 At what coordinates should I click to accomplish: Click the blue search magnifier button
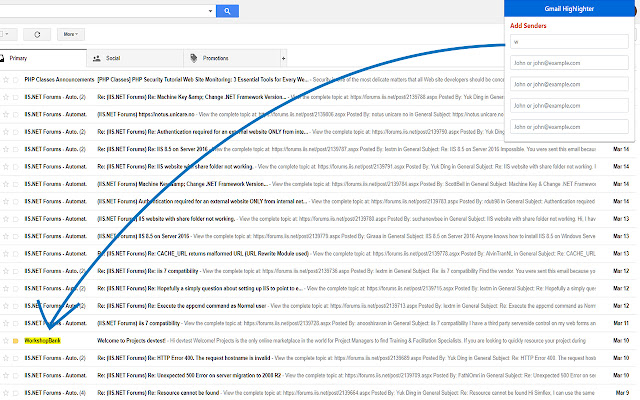[x=227, y=11]
